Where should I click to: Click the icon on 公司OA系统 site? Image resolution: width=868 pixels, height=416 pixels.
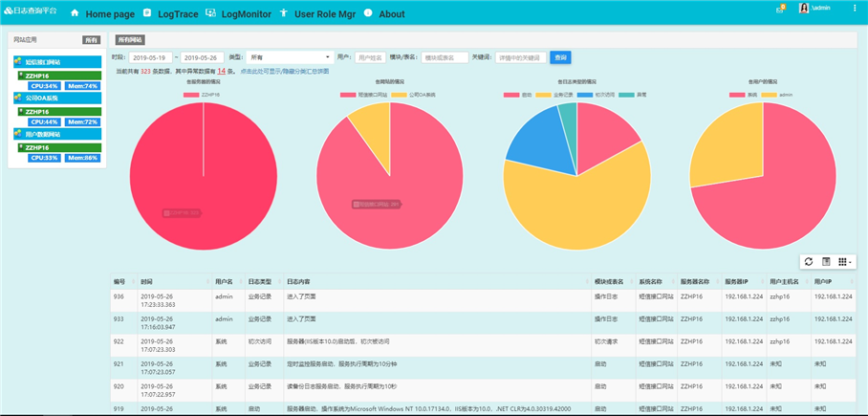pos(18,98)
